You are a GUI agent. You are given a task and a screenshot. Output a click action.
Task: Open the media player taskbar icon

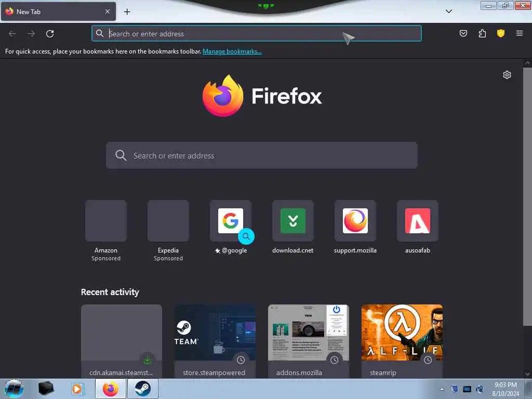77,389
